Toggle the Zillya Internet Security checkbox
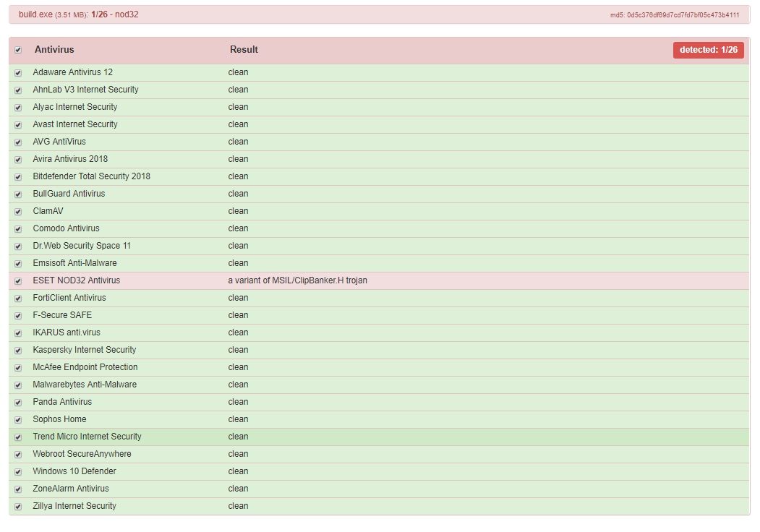760x532 pixels. point(18,507)
